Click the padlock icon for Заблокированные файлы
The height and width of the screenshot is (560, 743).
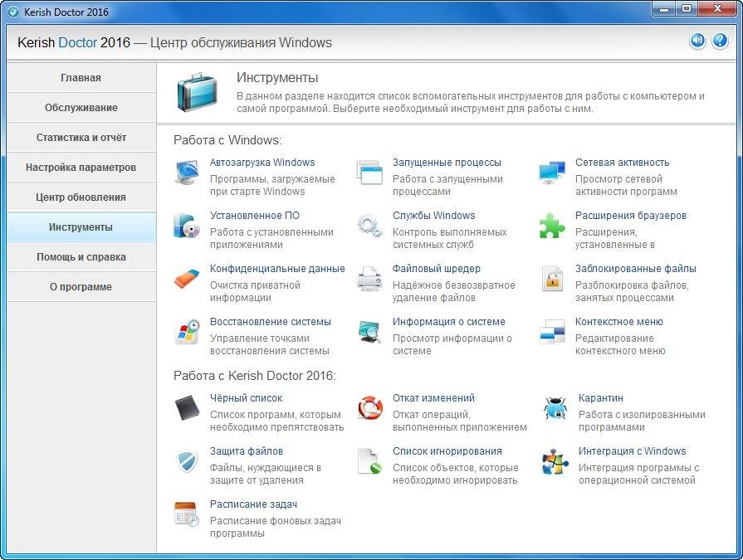click(552, 279)
